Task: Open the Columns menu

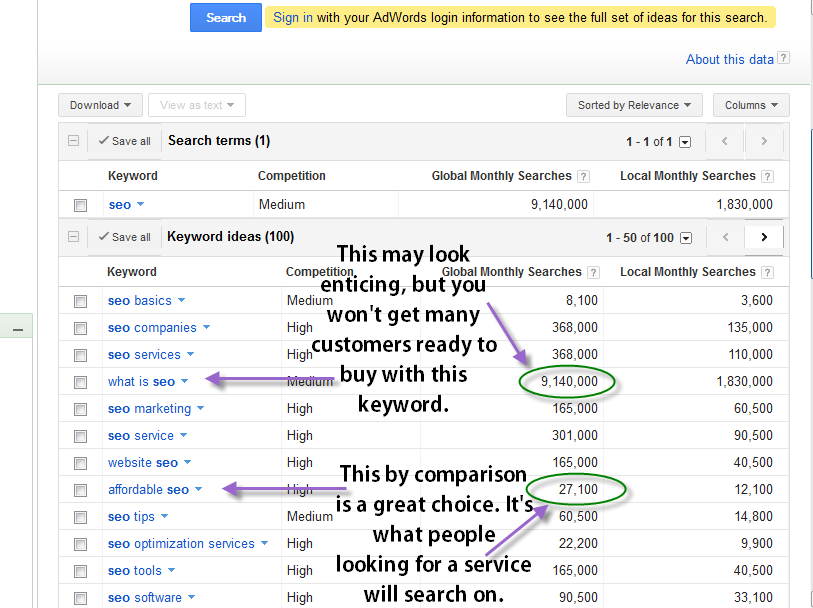Action: pos(751,105)
